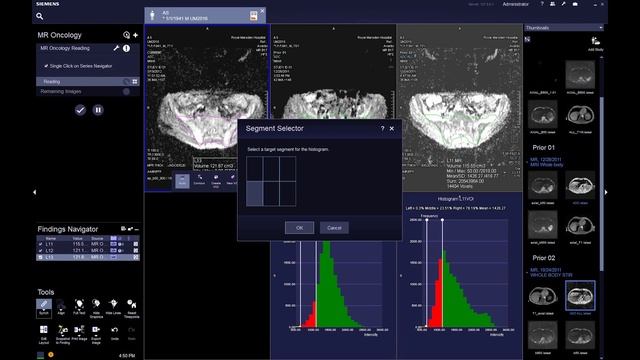Click the wrench icon in MR Oncology Reading

(x=116, y=48)
